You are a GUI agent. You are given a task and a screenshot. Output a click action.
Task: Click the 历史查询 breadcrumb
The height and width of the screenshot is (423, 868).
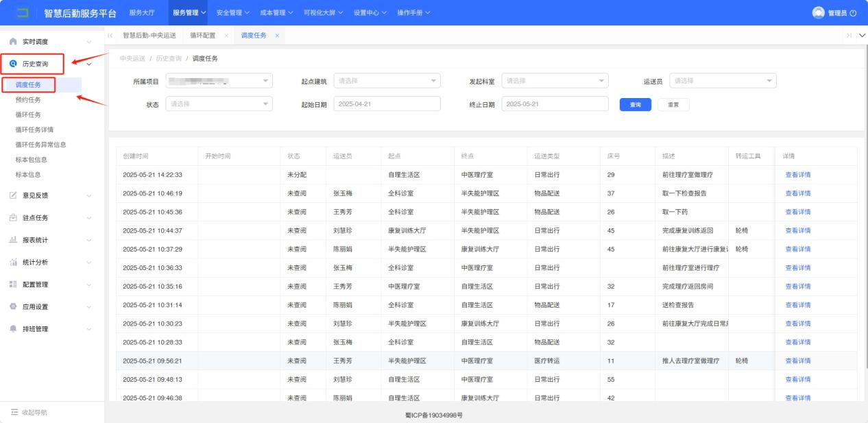[x=169, y=58]
